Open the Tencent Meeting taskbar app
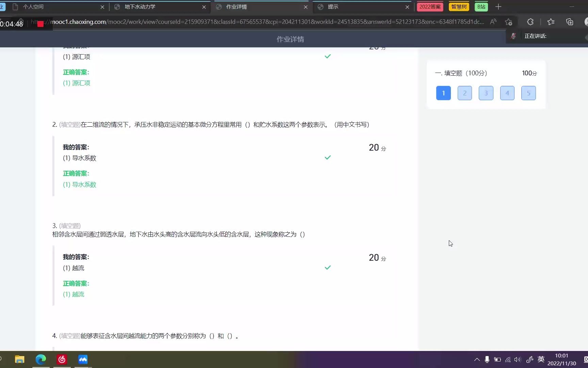 coord(83,359)
